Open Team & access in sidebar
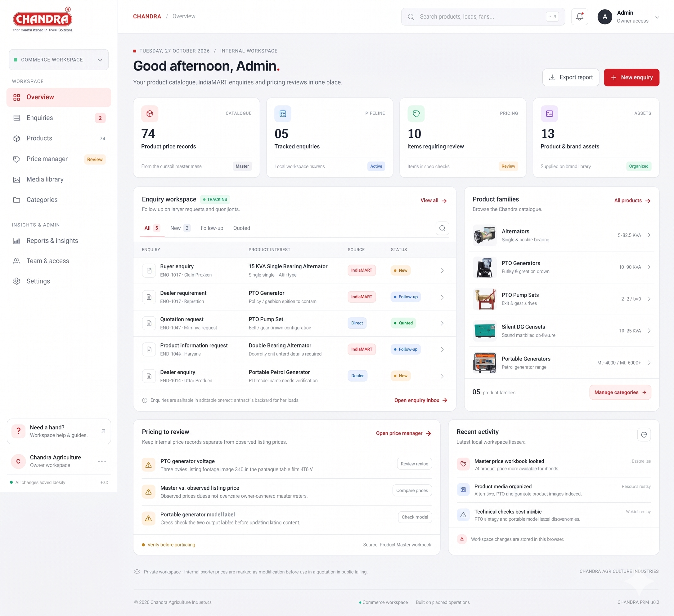 pyautogui.click(x=59, y=261)
